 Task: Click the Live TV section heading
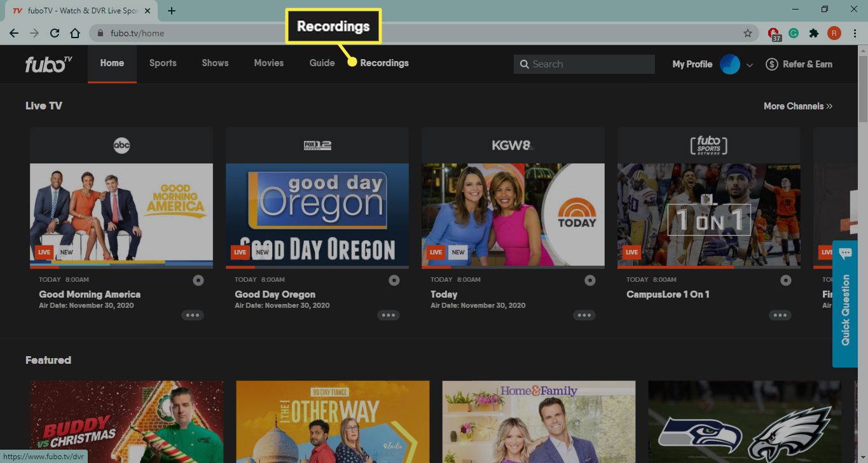point(44,106)
